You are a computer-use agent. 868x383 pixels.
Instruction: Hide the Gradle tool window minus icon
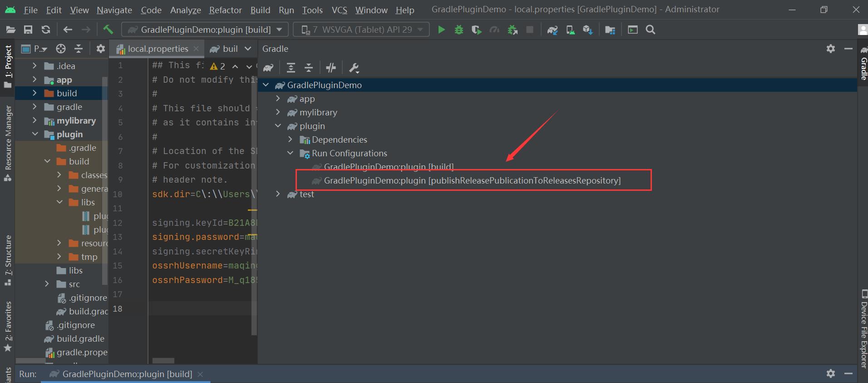pos(848,49)
